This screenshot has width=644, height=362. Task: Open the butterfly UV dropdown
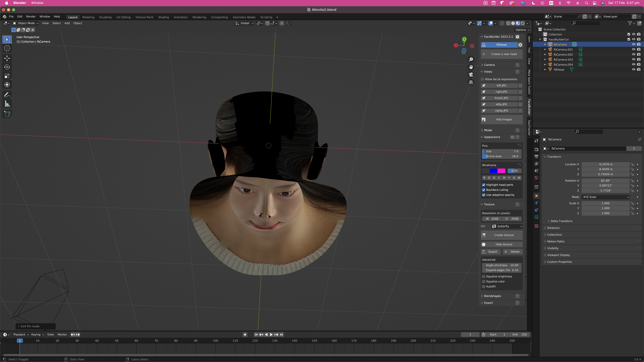point(507,226)
